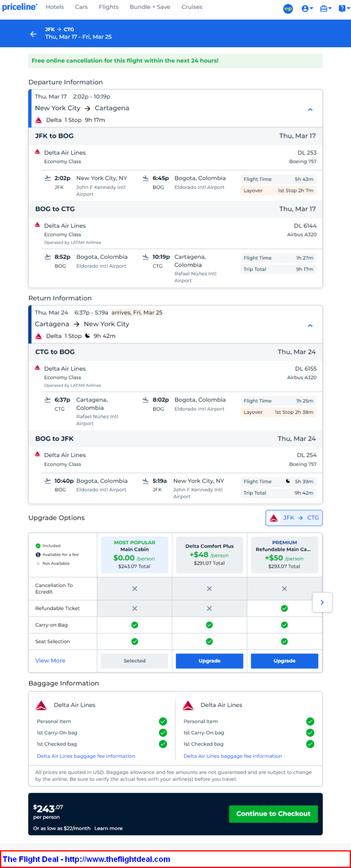Click the back arrow beside JFK → CTG
This screenshot has height=868, width=351.
(33, 34)
